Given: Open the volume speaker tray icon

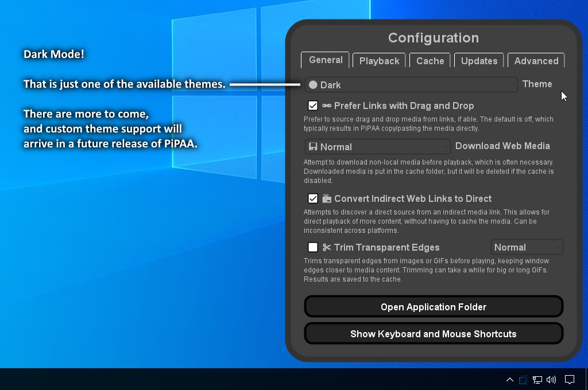Looking at the screenshot, I should (551, 380).
